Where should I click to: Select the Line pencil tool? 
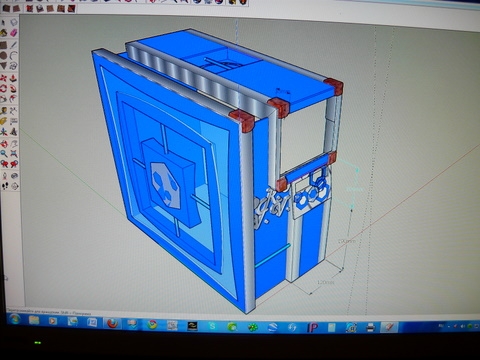click(x=14, y=45)
